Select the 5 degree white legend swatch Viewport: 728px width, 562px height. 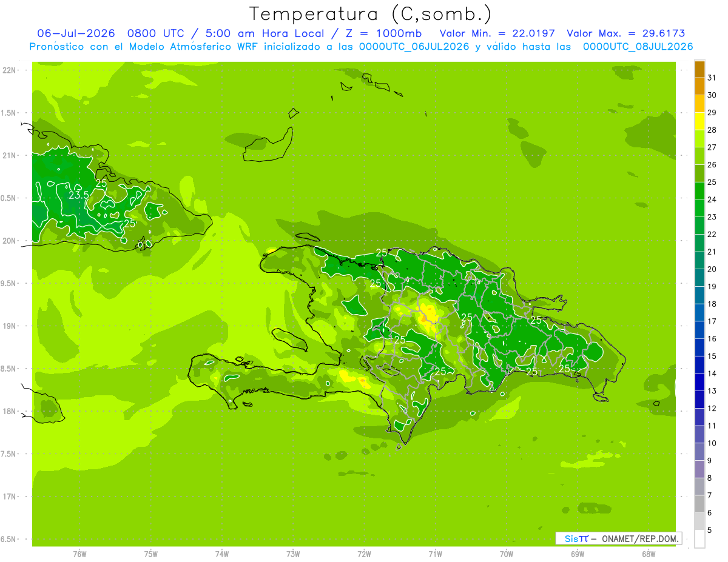[x=699, y=539]
